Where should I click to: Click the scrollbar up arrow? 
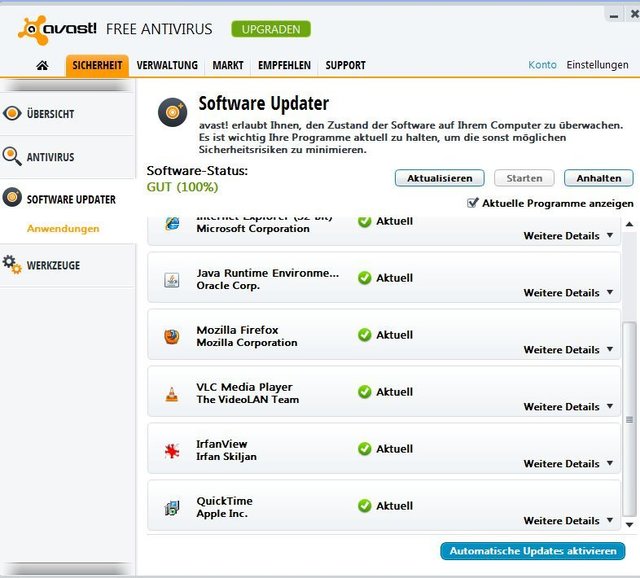pos(629,224)
